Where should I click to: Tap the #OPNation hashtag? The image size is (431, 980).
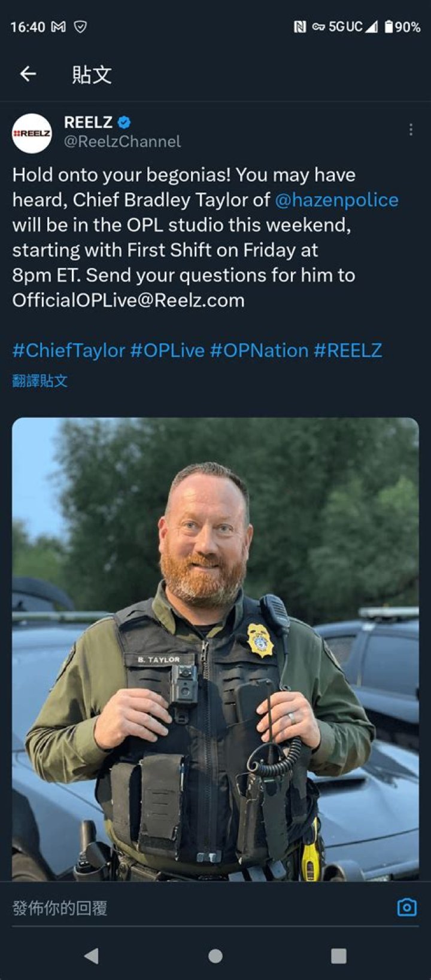(259, 350)
